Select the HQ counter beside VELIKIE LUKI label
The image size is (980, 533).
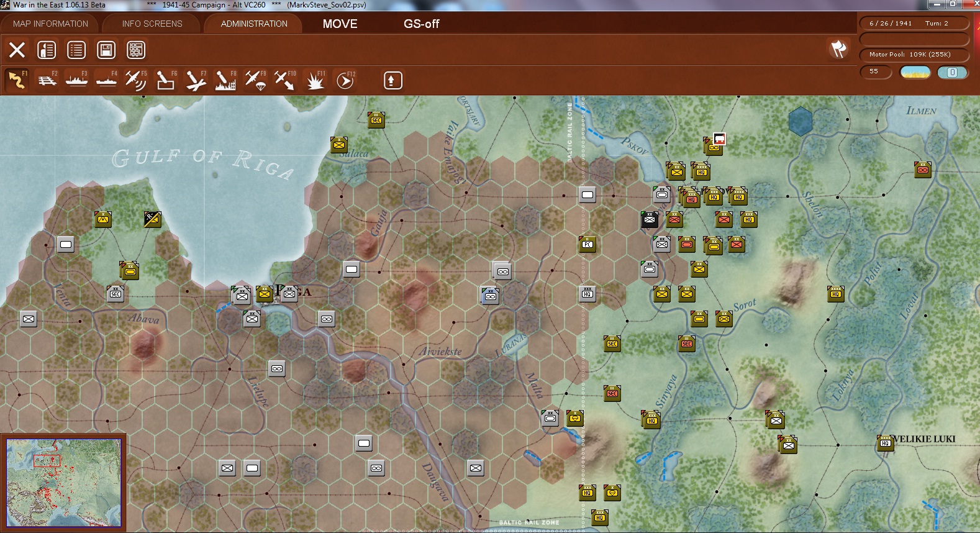point(885,442)
